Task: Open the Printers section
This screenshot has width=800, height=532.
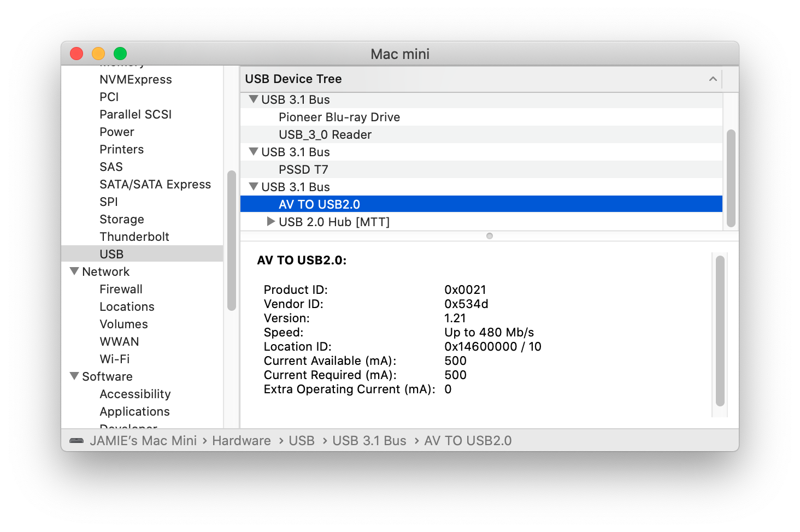Action: 121,149
